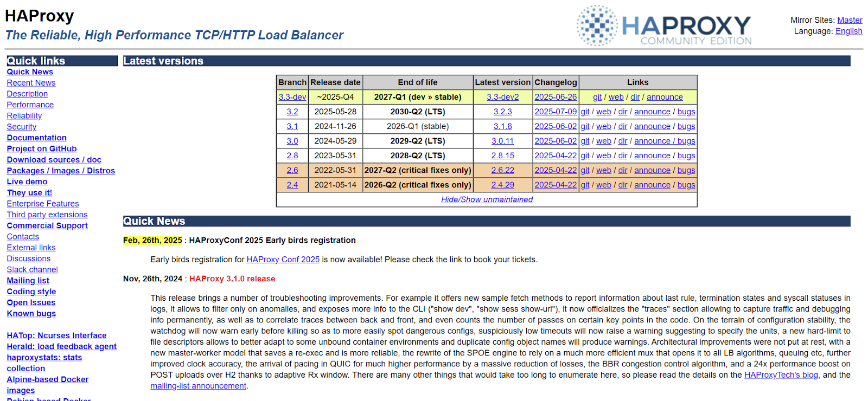This screenshot has width=868, height=401.
Task: Open announce link in 3.0 row
Action: click(653, 141)
